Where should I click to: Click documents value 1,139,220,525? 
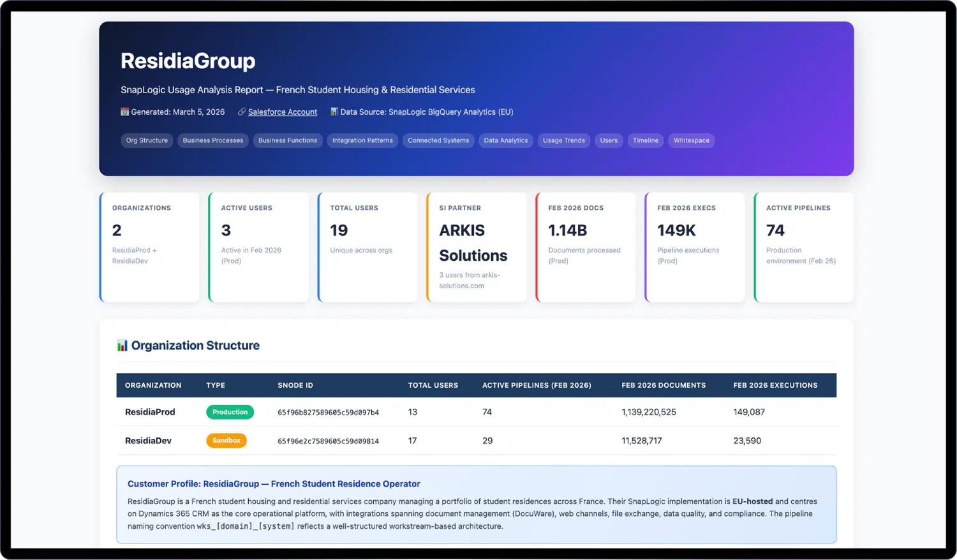(649, 412)
